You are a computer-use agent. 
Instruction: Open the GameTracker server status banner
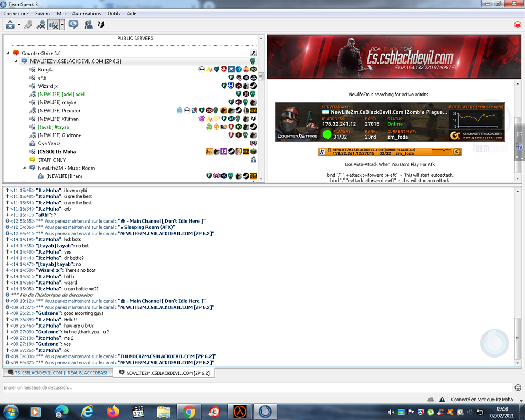[x=390, y=122]
